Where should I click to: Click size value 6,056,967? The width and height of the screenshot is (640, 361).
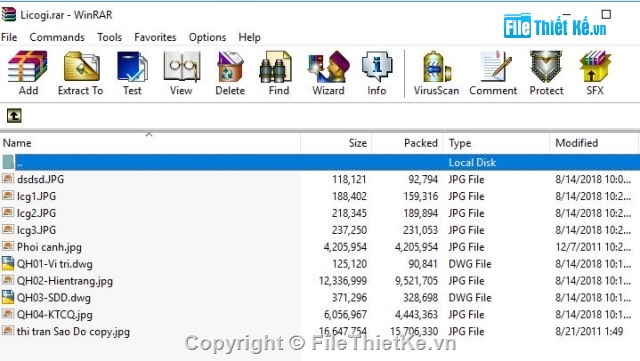pos(345,314)
